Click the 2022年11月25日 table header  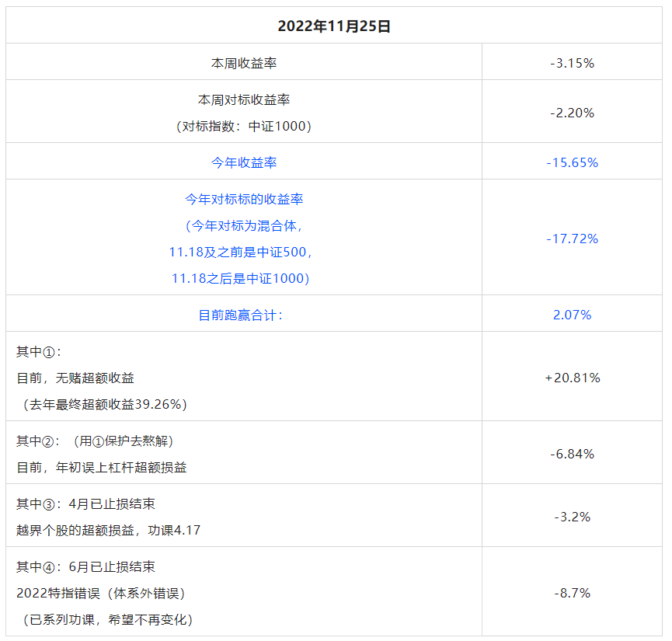click(334, 26)
